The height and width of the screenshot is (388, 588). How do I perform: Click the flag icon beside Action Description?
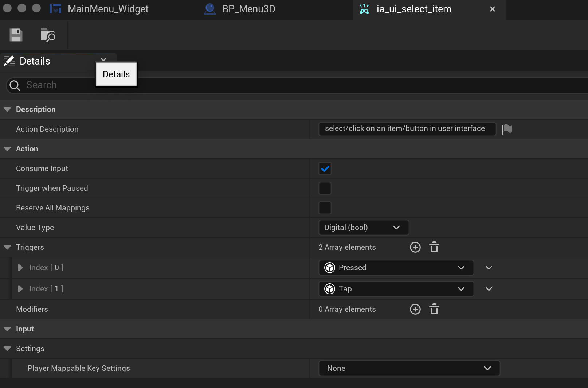click(x=507, y=129)
